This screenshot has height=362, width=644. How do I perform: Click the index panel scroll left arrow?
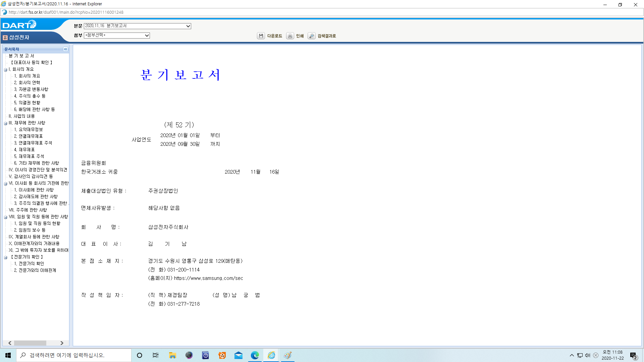pos(10,343)
